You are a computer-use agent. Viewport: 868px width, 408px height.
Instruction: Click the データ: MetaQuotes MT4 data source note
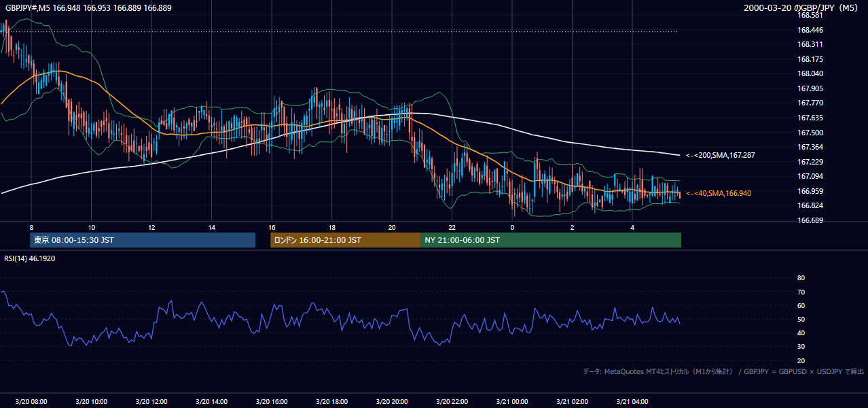coord(723,371)
